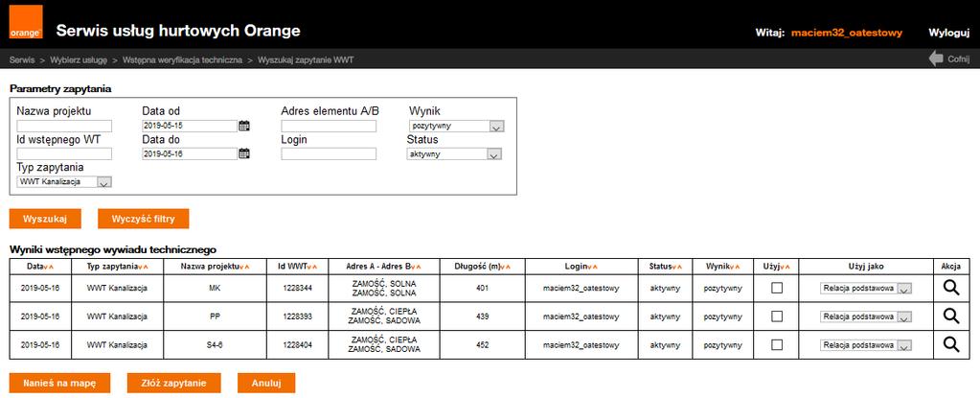
Task: View details of WWT 1228404 with magnifier
Action: [x=951, y=344]
